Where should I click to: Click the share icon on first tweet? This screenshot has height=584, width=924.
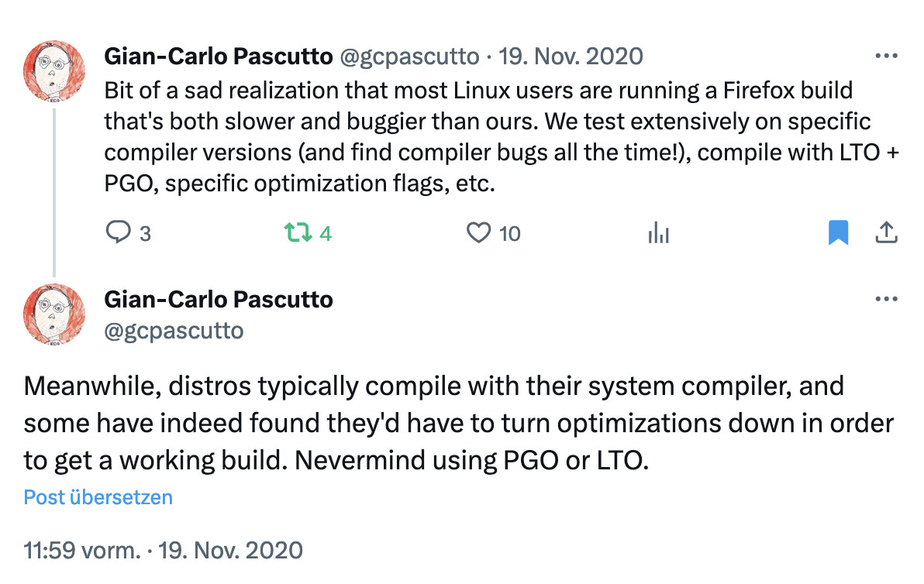[886, 232]
